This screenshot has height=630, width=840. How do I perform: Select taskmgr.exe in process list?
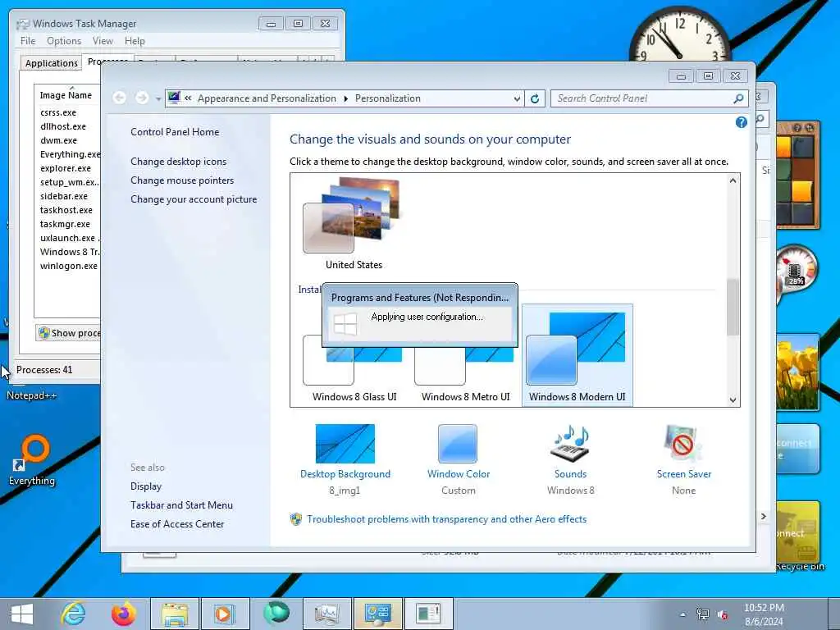[67, 224]
